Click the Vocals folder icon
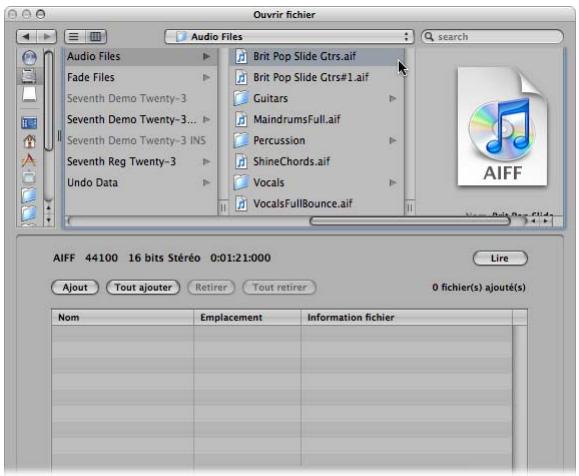Viewport: 579px width, 476px height. [241, 182]
